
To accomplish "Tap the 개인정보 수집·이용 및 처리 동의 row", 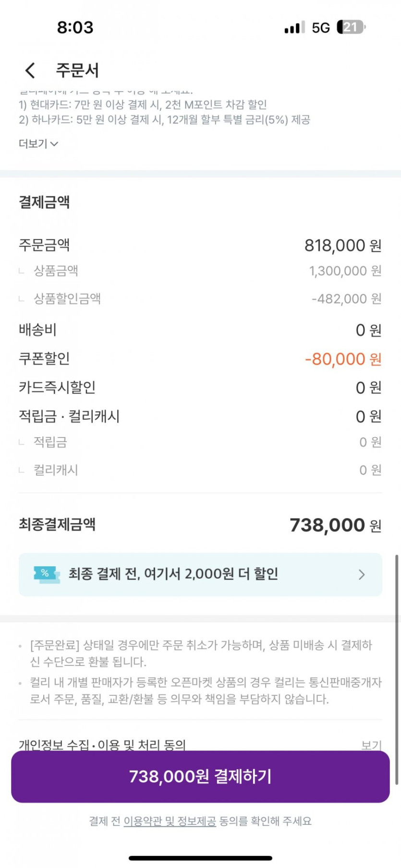I will point(102,745).
